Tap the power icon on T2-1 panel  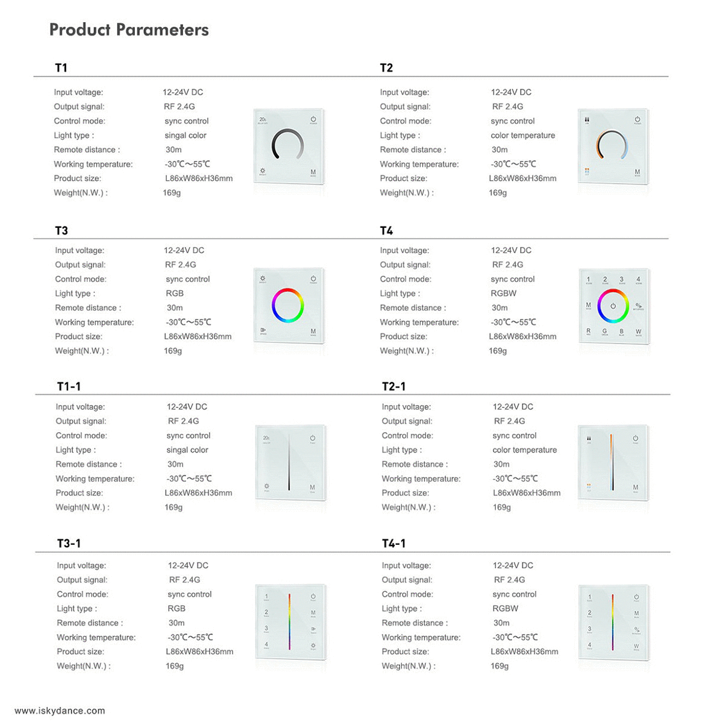(636, 439)
